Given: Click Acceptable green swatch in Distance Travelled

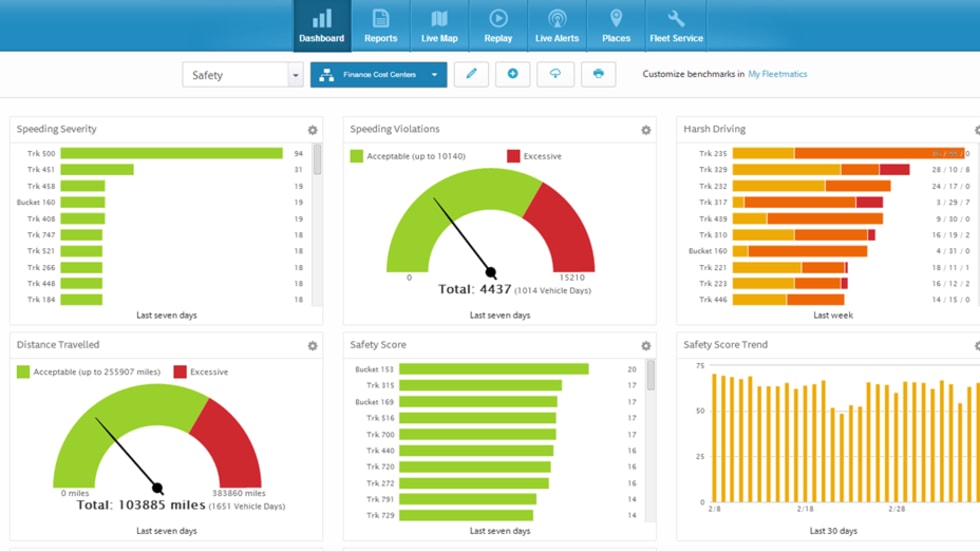Looking at the screenshot, I should pyautogui.click(x=23, y=372).
